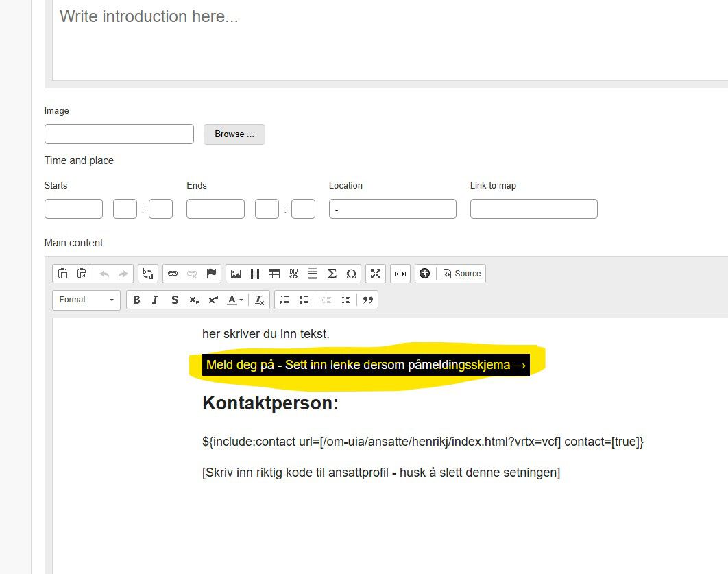Insert an image into main content

tap(236, 274)
